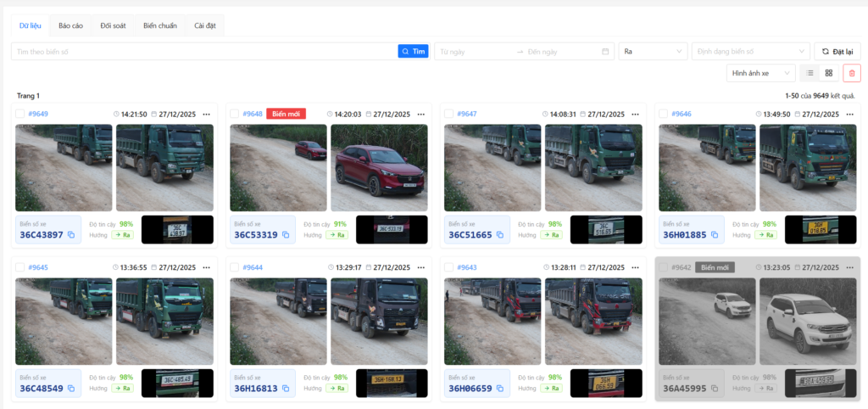Switch to grid view layout
The image size is (868, 409).
pyautogui.click(x=829, y=73)
